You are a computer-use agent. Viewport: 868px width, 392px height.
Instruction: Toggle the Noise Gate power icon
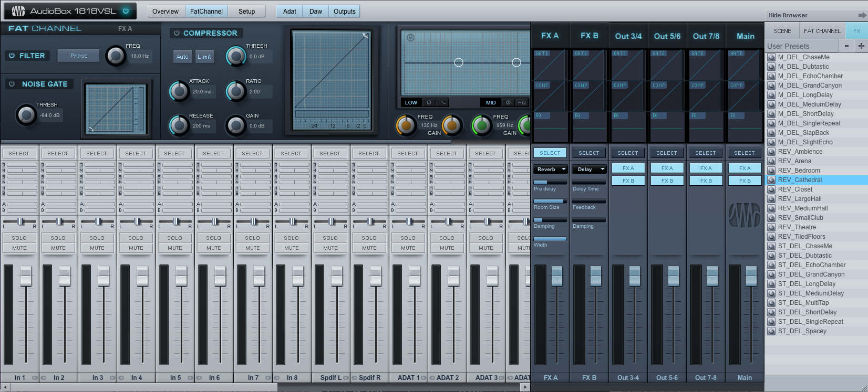pyautogui.click(x=12, y=84)
